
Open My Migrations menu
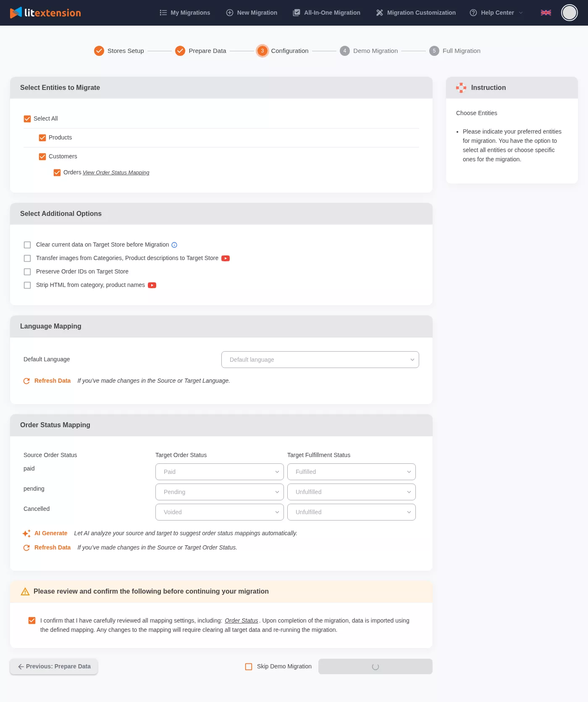(x=185, y=13)
